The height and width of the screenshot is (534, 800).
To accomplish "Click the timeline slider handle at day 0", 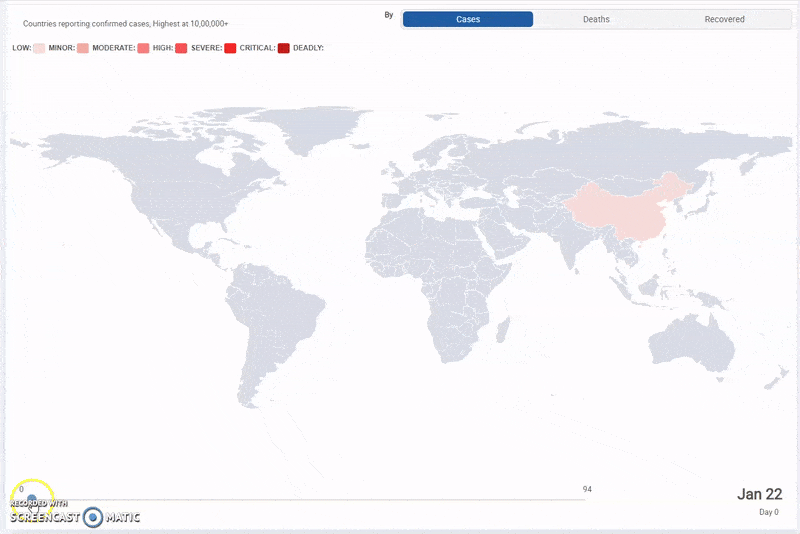I will pyautogui.click(x=32, y=499).
